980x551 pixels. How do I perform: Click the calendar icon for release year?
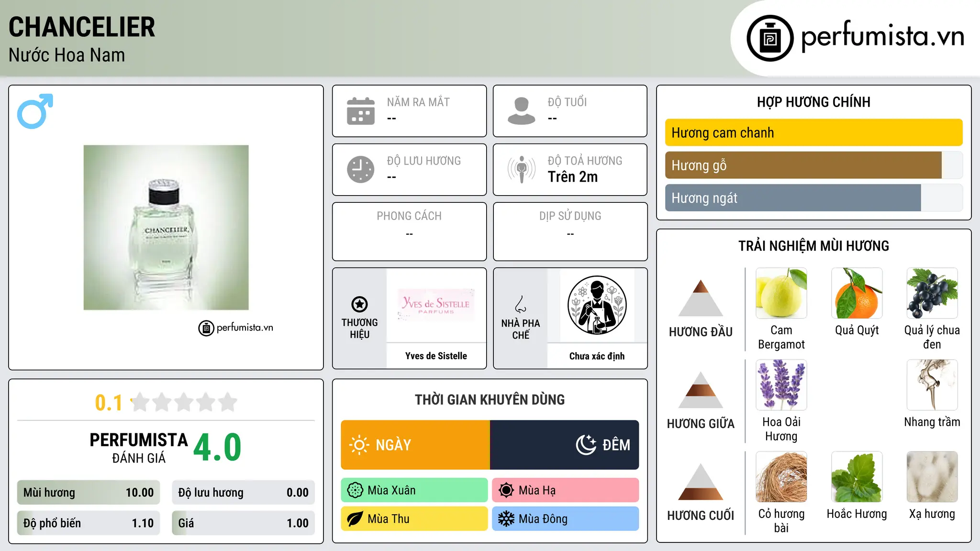361,111
